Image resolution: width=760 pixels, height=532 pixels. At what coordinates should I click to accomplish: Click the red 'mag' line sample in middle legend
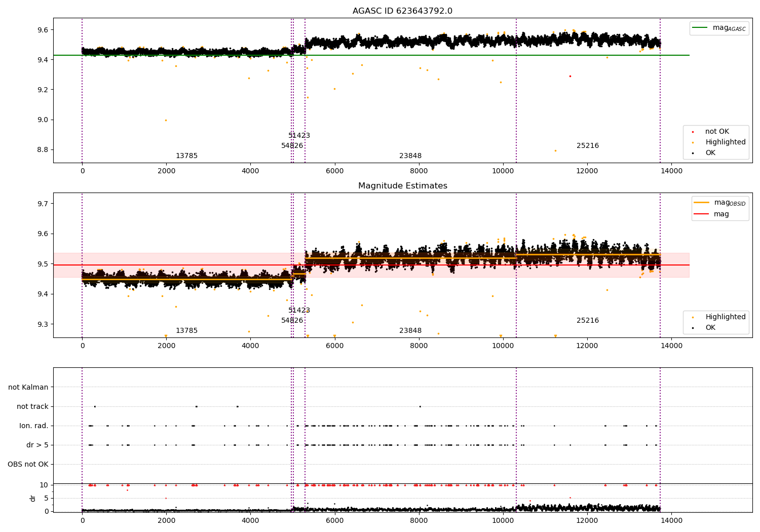coord(702,214)
